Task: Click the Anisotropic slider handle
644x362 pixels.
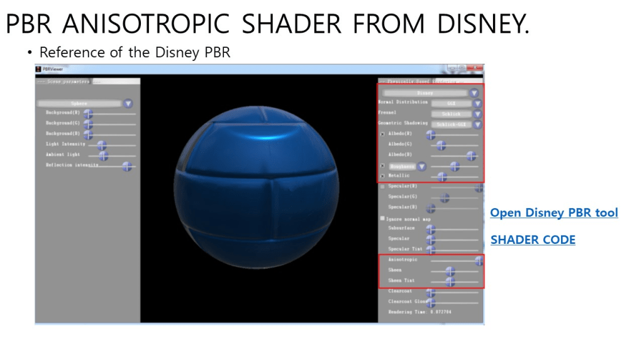Action: click(x=479, y=260)
